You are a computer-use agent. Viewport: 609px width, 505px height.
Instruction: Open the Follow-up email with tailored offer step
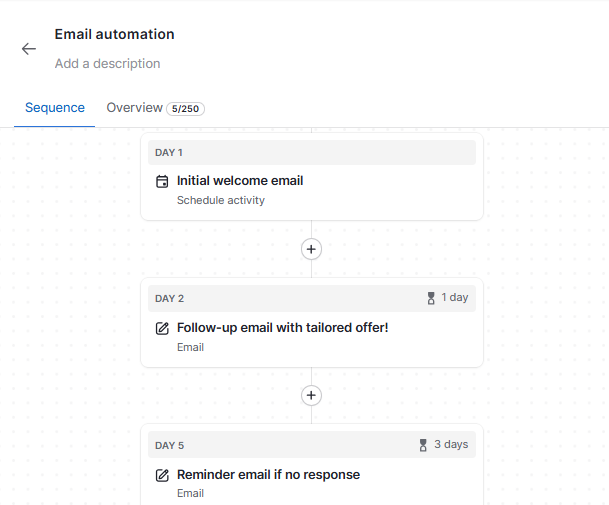coord(283,328)
